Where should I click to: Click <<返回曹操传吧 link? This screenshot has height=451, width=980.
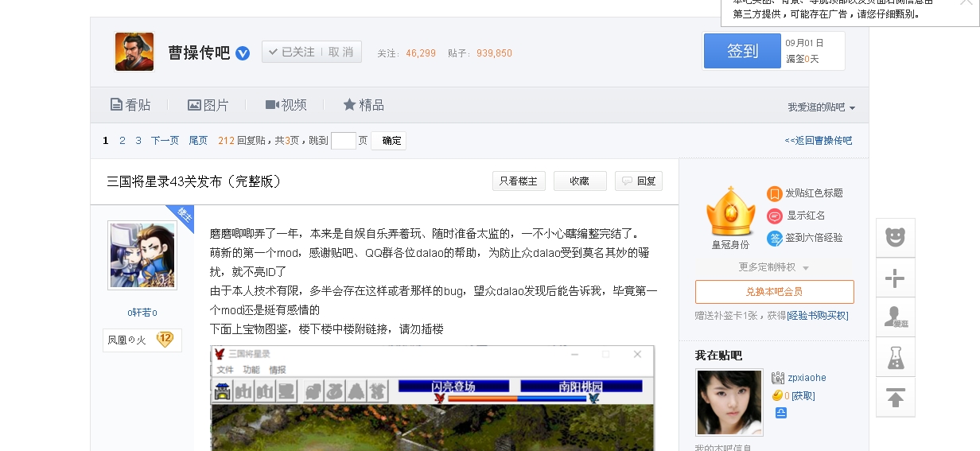tap(818, 141)
